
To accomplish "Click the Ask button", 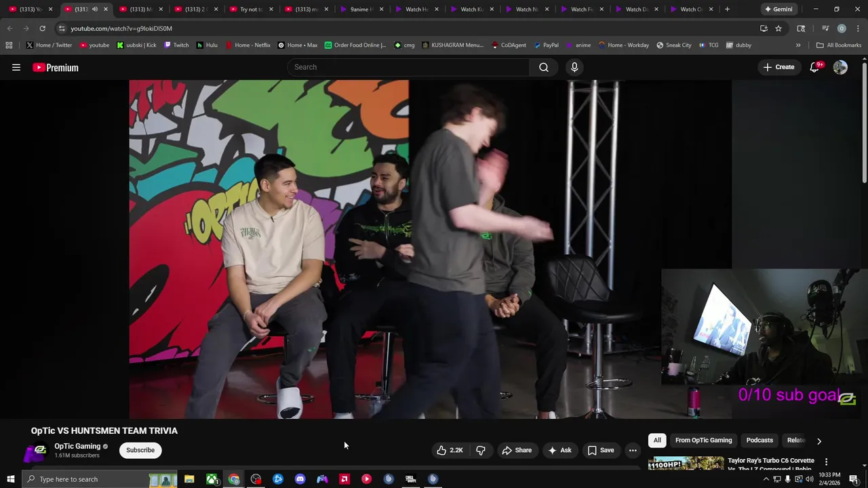I will coord(560,450).
